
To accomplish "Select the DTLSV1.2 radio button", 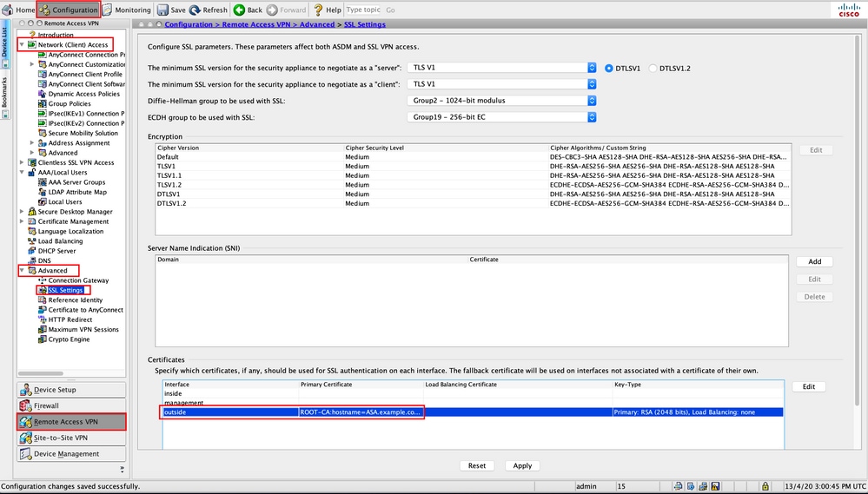I will pyautogui.click(x=653, y=68).
